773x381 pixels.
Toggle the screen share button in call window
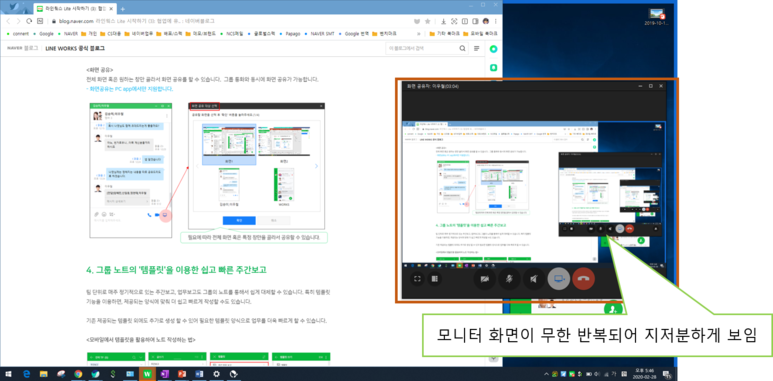click(x=559, y=278)
